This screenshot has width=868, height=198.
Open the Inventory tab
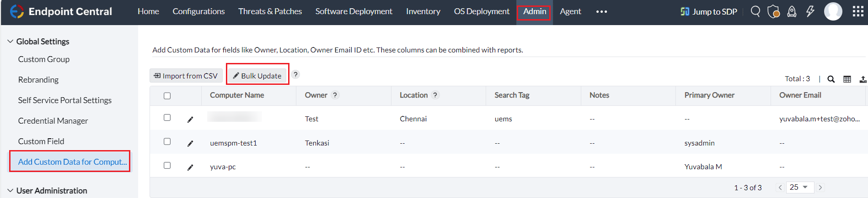pos(423,11)
